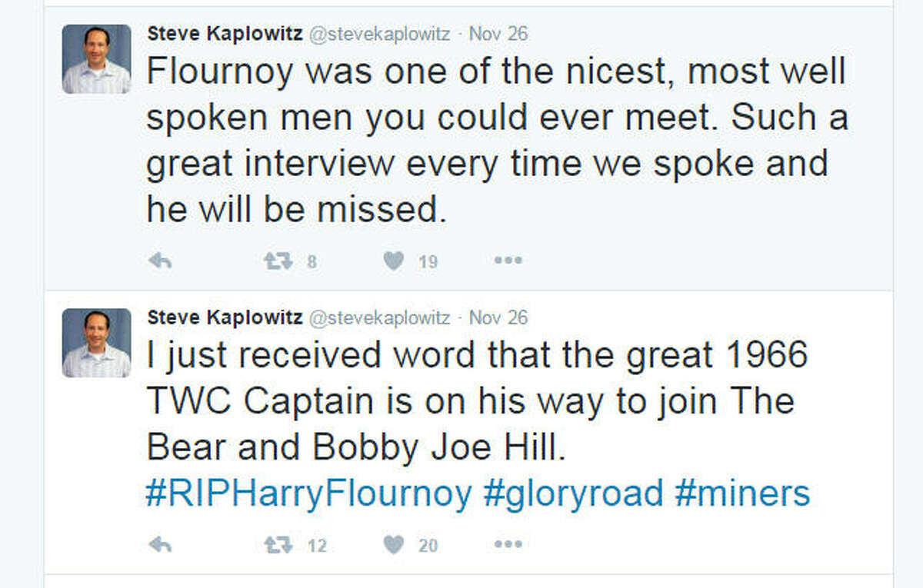
Task: Follow the #gloryroad hashtag link
Action: point(573,493)
